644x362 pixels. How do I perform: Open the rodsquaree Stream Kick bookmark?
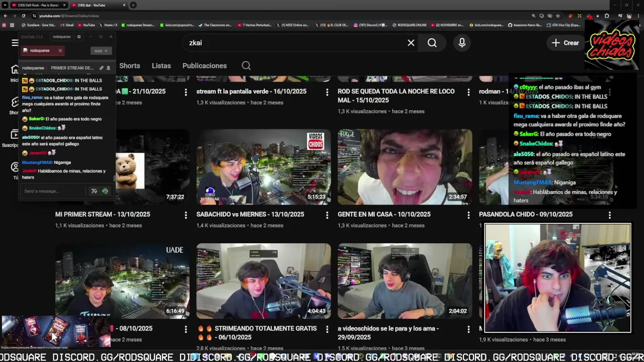pyautogui.click(x=138, y=25)
